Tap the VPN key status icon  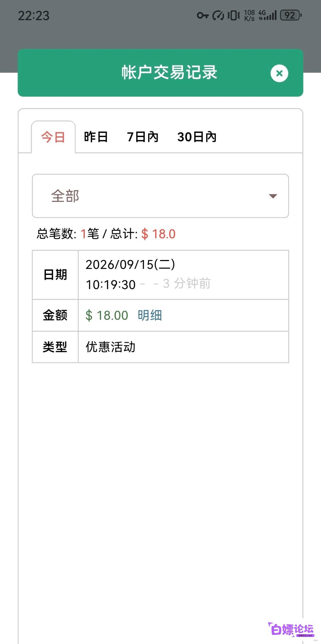click(x=203, y=15)
